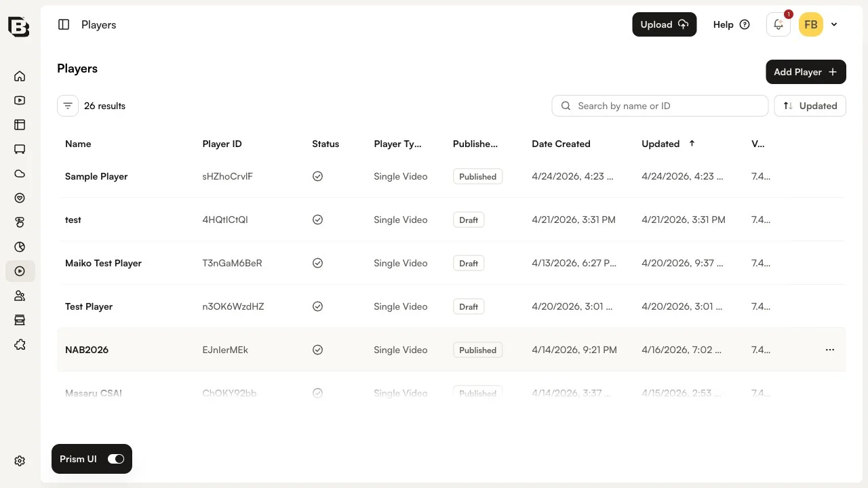Image resolution: width=868 pixels, height=488 pixels.
Task: Open the Test Player row name
Action: (89, 306)
